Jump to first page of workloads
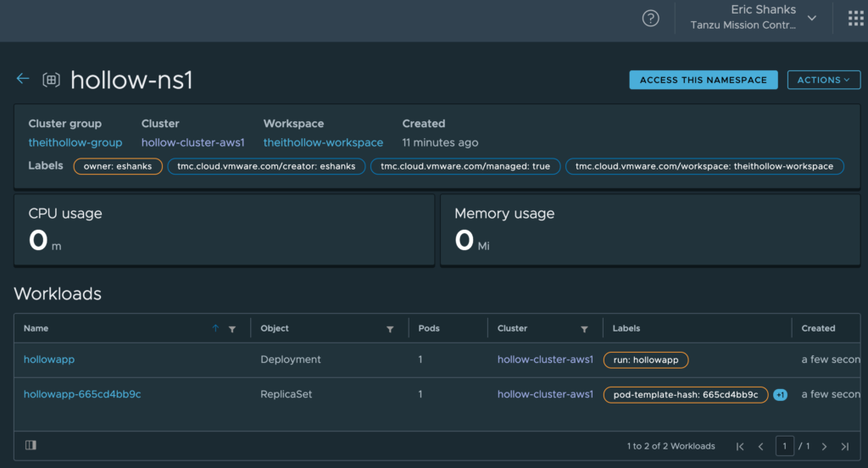The height and width of the screenshot is (468, 868). coord(740,446)
